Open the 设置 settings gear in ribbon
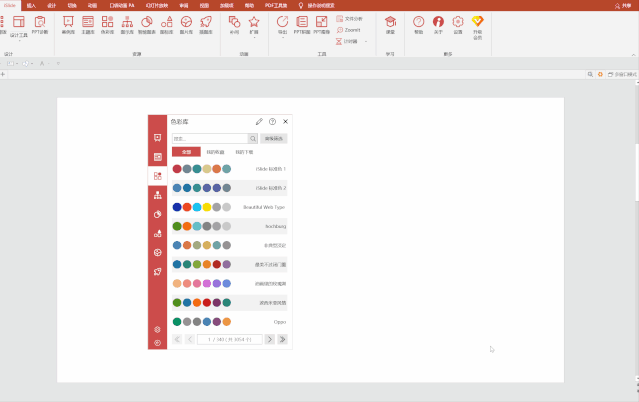 coord(458,25)
